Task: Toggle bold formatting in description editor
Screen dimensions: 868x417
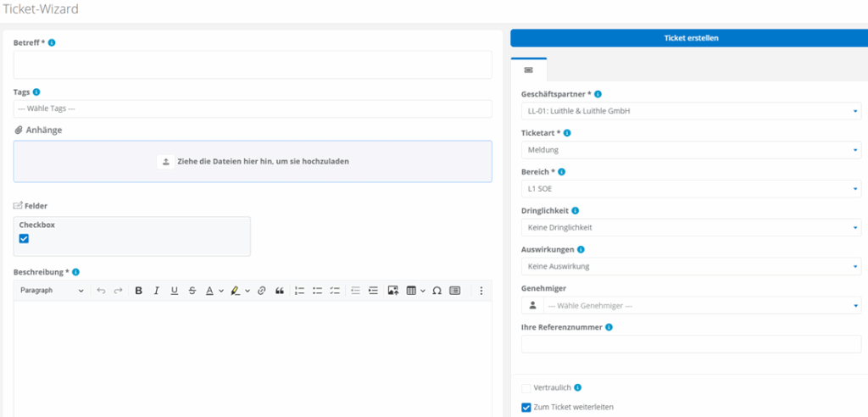Action: coord(138,291)
